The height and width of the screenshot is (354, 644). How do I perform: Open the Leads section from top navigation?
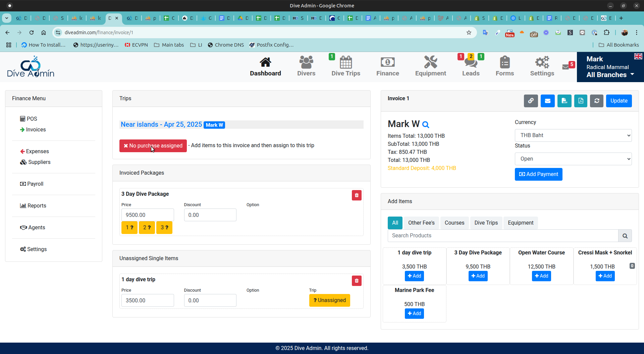point(471,66)
